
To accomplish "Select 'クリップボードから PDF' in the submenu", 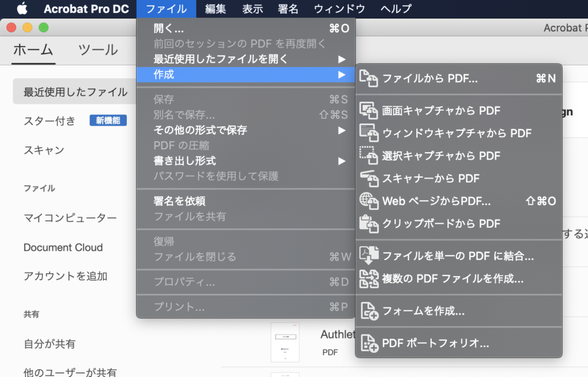I will pos(459,224).
